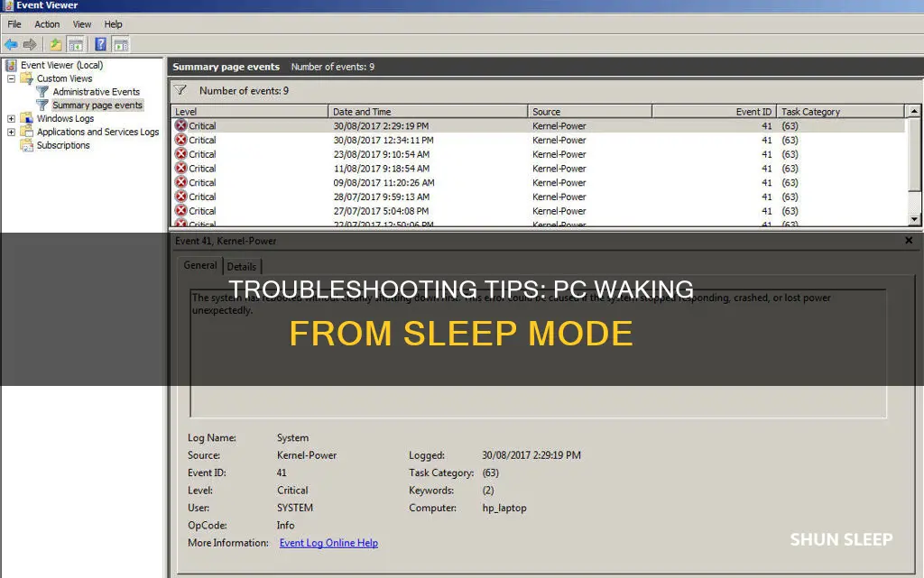Click the Critical icon for 11/08/2017 9:18:54 AM

click(180, 168)
